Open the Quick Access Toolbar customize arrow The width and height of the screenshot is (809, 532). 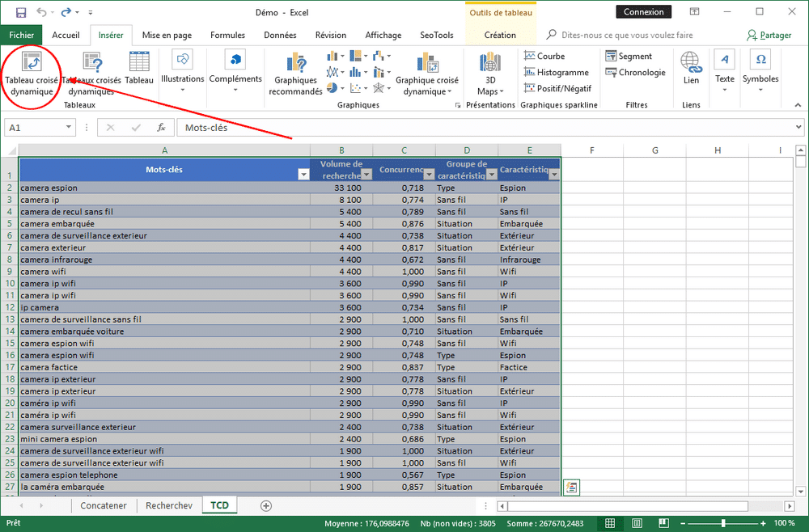click(91, 12)
